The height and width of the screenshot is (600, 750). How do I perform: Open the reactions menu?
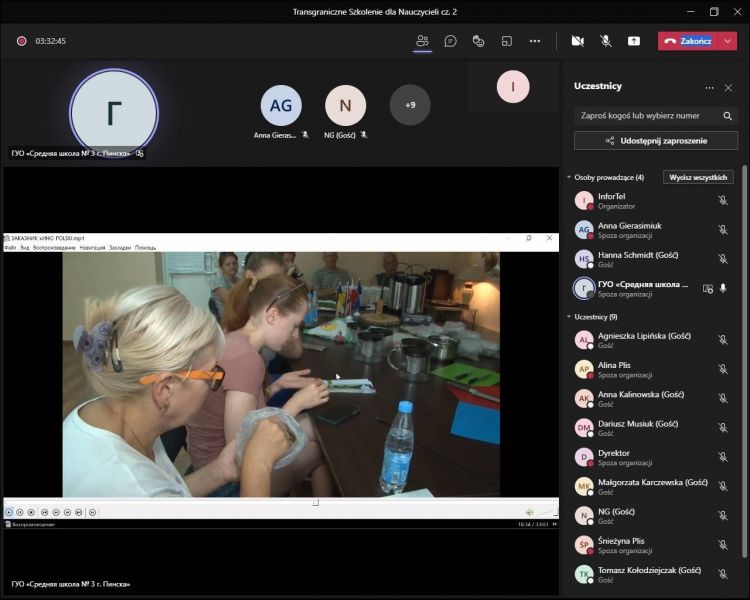pyautogui.click(x=479, y=41)
